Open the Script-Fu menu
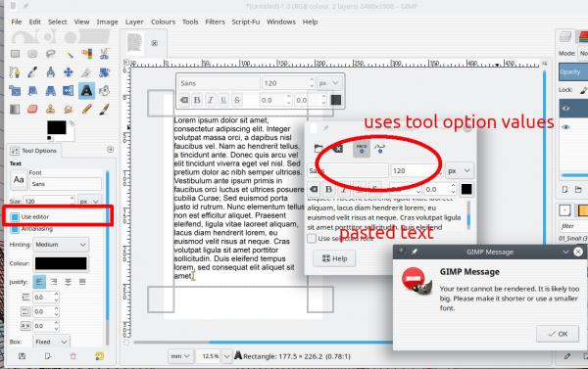The width and height of the screenshot is (588, 369). pyautogui.click(x=246, y=22)
